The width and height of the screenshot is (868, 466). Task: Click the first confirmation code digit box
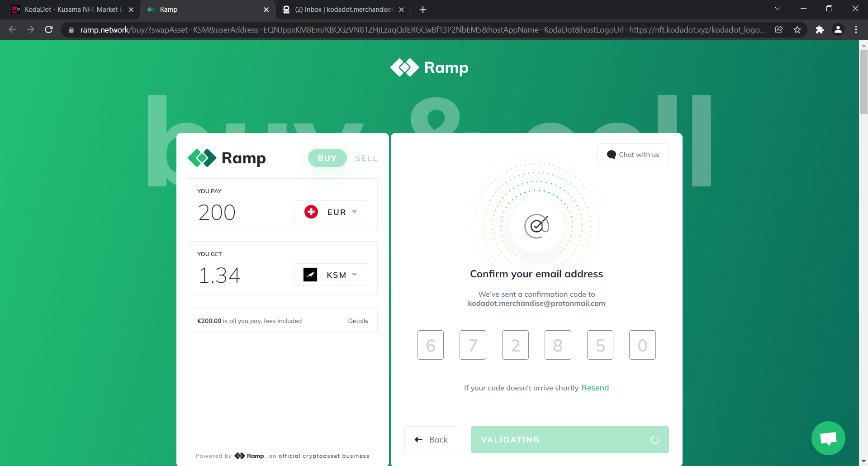tap(430, 345)
